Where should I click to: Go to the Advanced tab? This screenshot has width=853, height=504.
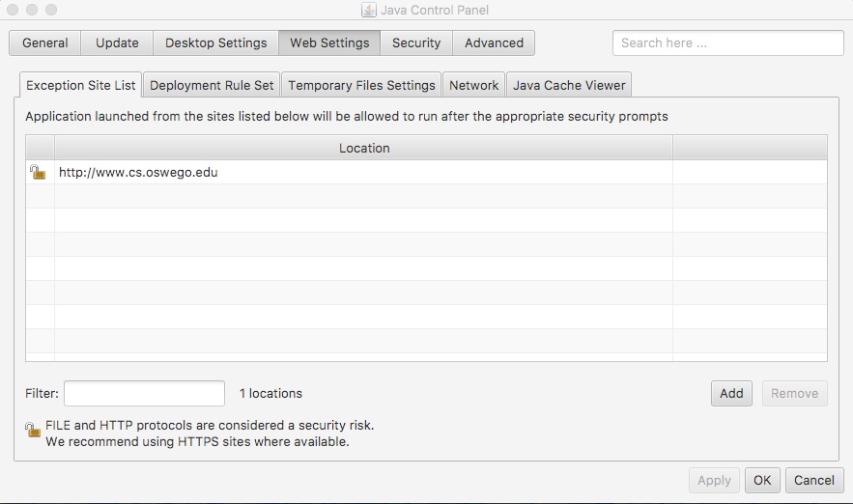click(494, 43)
